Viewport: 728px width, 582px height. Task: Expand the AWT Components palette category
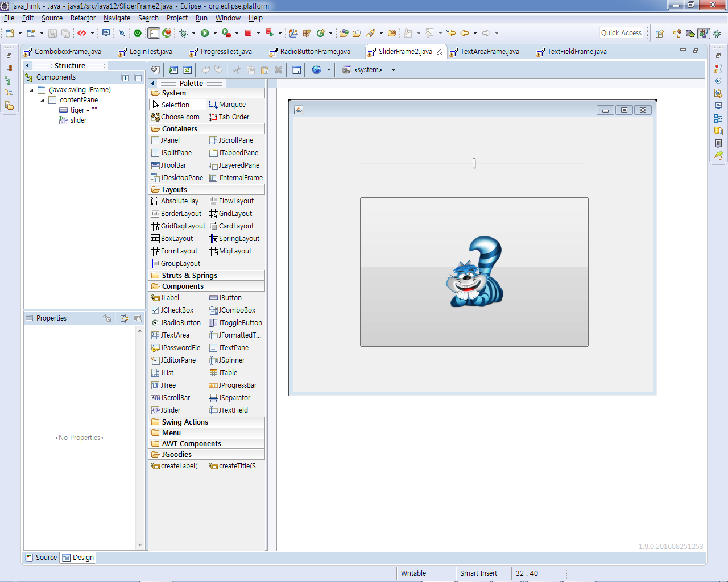(x=207, y=444)
